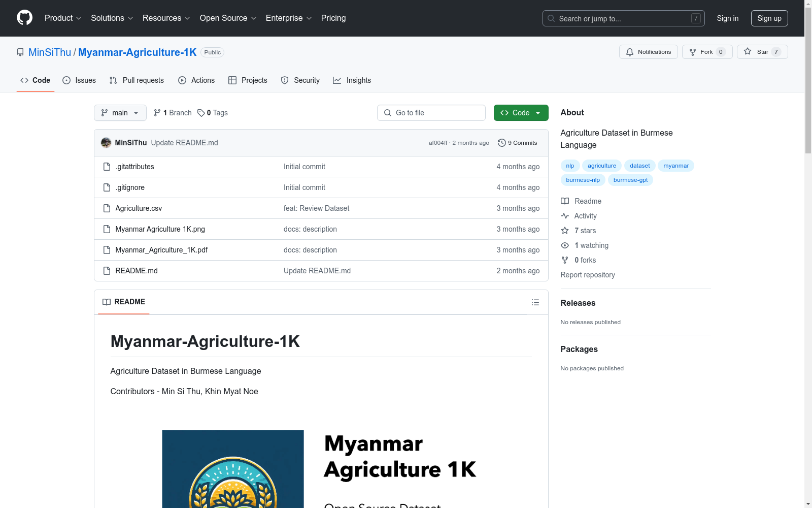Switch to the Projects tab
This screenshot has height=508, width=812.
(x=248, y=80)
